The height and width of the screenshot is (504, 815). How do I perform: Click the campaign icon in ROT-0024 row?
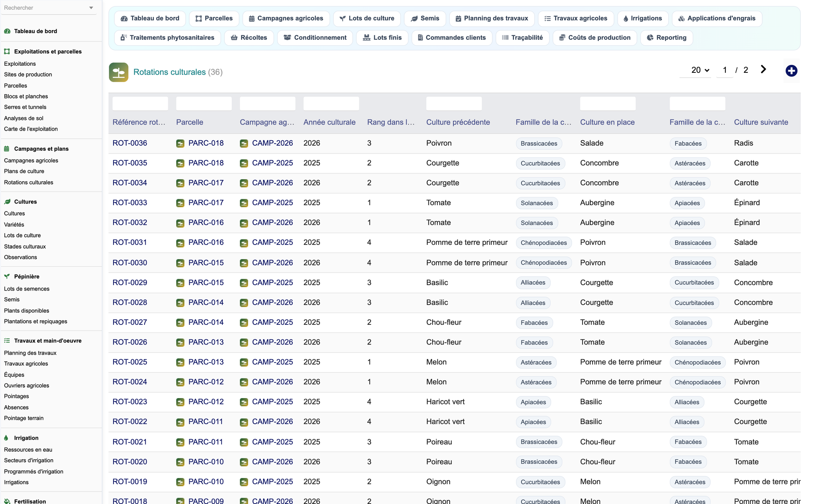click(x=244, y=382)
